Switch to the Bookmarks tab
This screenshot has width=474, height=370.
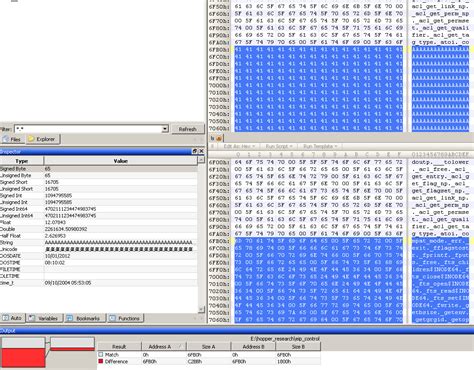84,318
